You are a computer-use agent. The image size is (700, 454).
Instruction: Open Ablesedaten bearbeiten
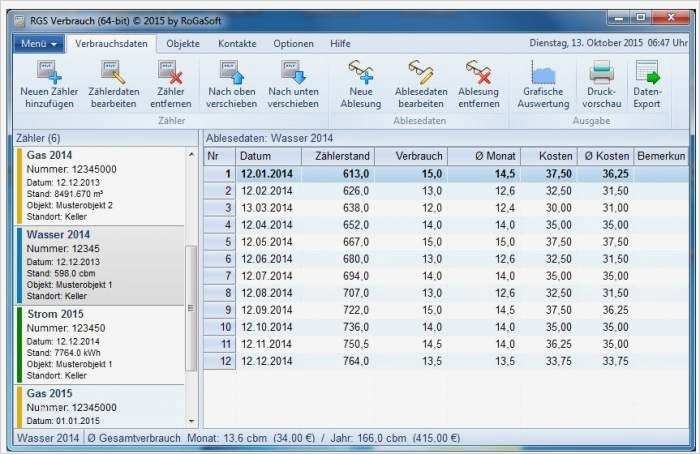(x=422, y=73)
